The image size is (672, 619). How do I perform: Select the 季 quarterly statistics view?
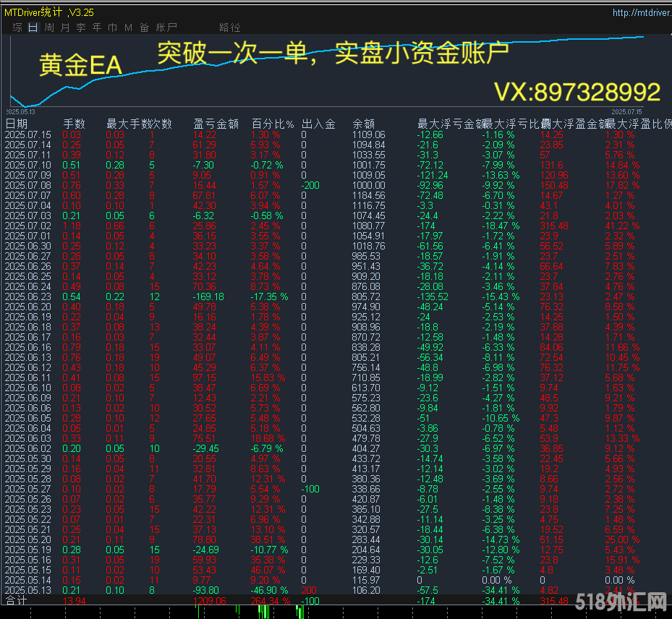click(80, 27)
